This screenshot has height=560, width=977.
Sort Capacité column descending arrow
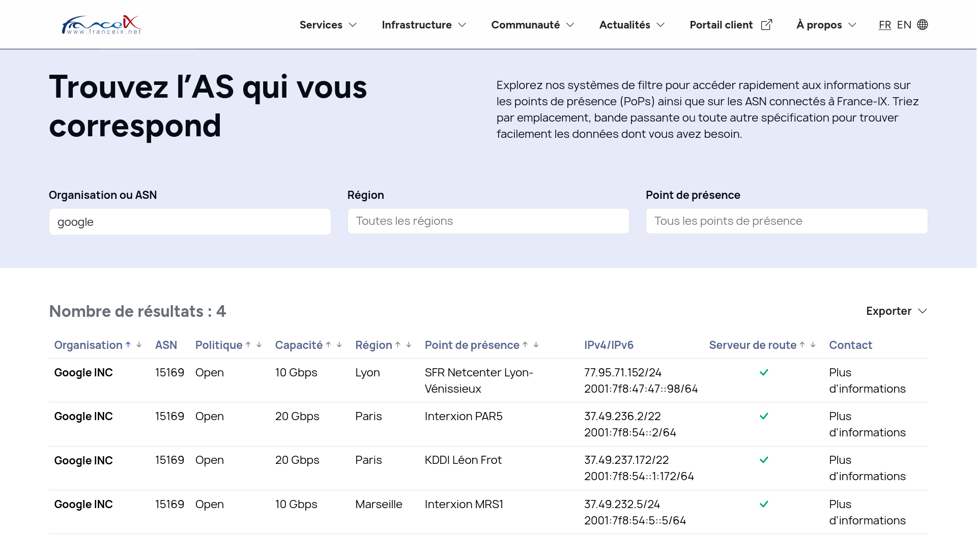[x=339, y=345]
